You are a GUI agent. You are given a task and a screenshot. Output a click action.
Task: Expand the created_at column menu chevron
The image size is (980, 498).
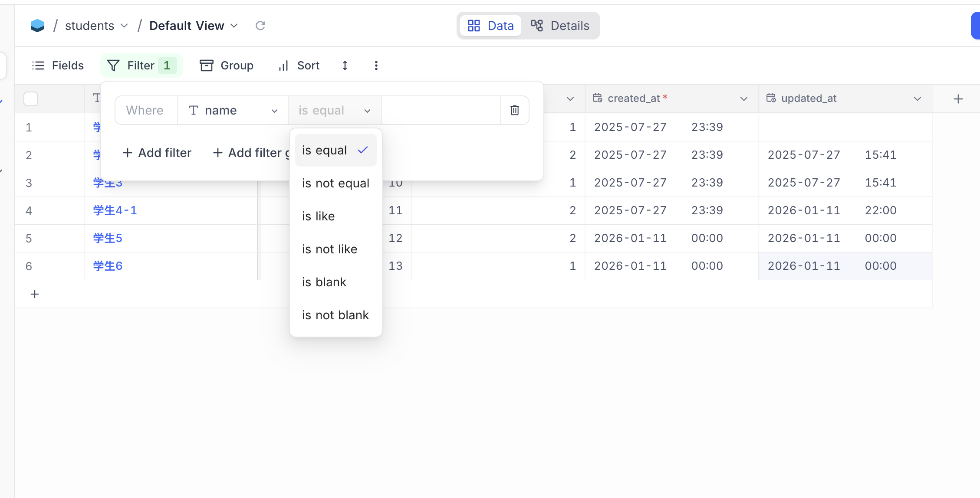click(743, 99)
